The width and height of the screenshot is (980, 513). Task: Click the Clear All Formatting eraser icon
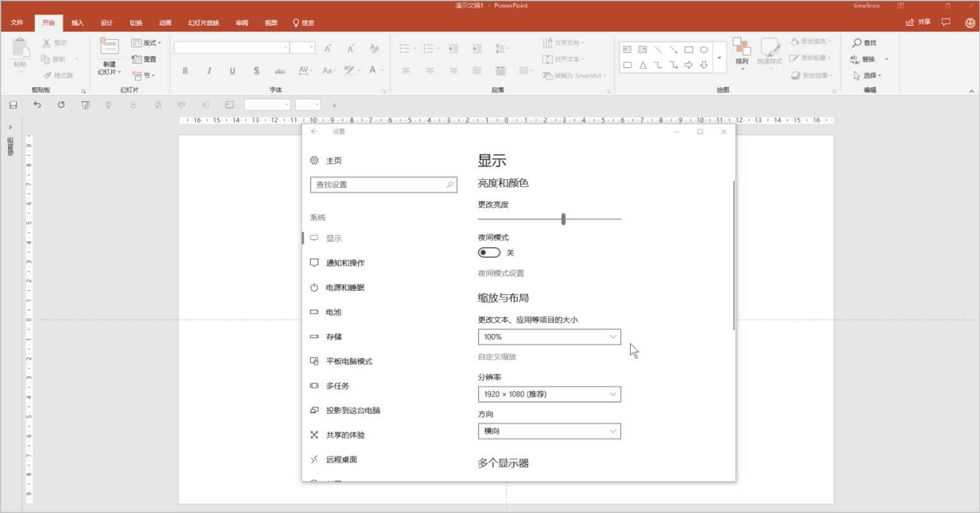375,49
